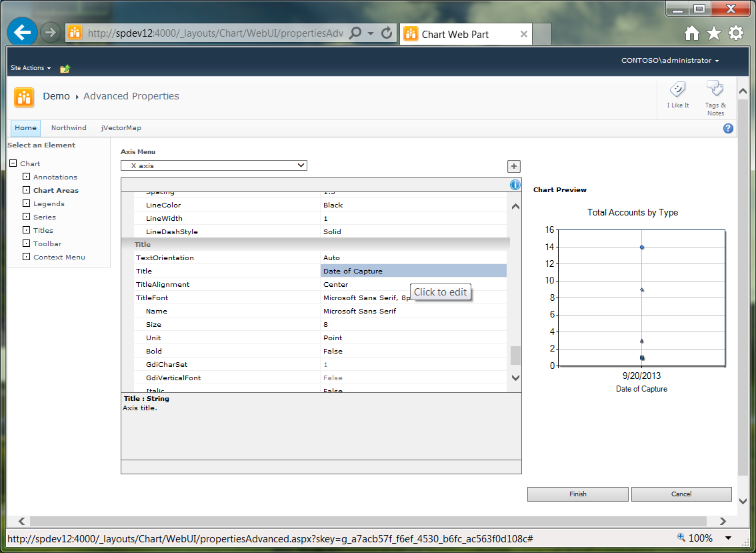Expand the Chart Areas node box
This screenshot has height=553, width=756.
27,190
